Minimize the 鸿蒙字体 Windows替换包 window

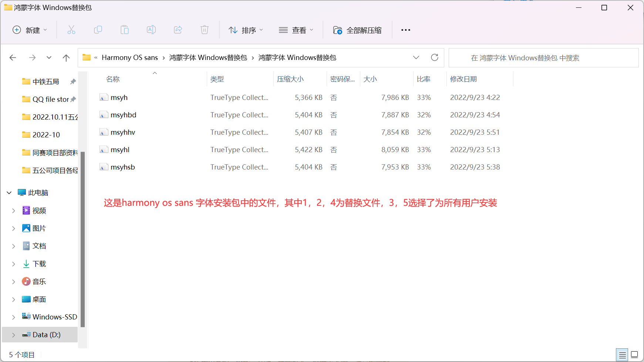coord(579,7)
